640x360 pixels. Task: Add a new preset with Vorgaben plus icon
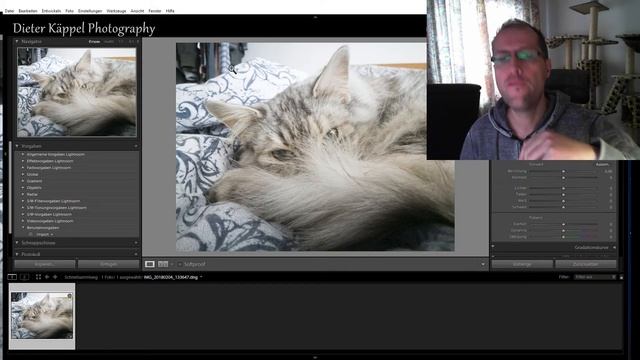136,146
